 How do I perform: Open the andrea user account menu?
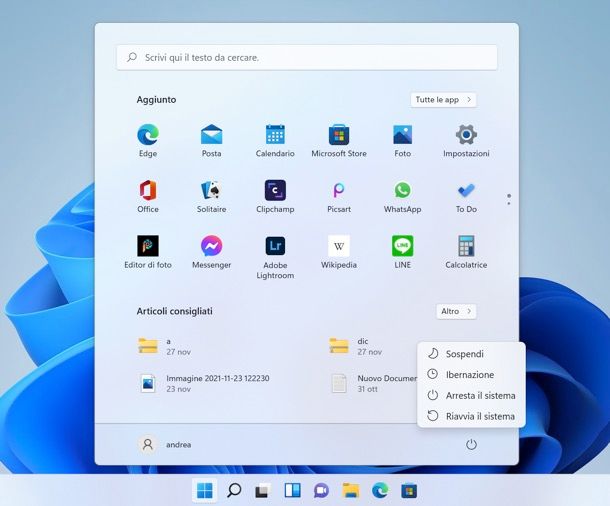(x=165, y=444)
